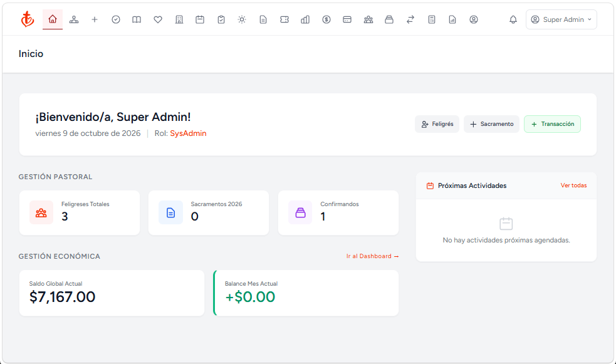Viewport: 616px width, 364px height.
Task: Open the open-book nav icon
Action: click(137, 19)
